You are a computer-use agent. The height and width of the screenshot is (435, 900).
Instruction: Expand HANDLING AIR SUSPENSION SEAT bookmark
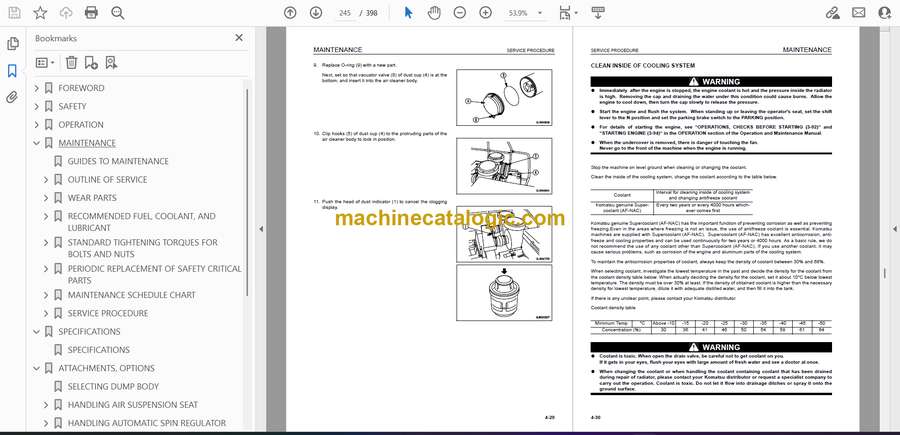point(46,405)
